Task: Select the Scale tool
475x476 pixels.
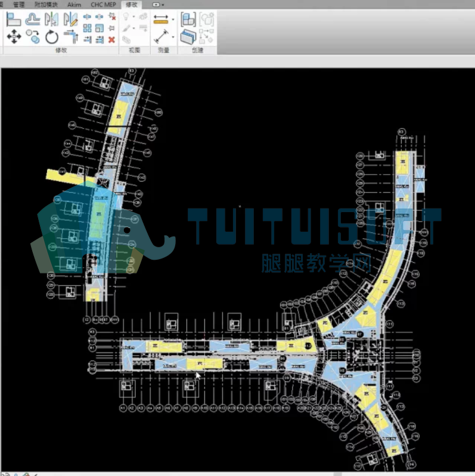Action: coord(100,28)
